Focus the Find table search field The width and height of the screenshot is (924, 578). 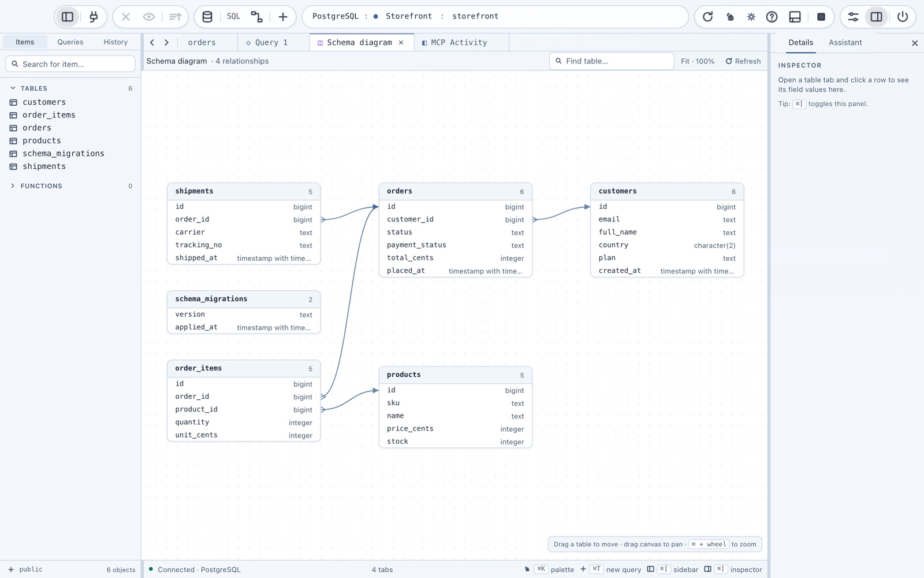612,61
